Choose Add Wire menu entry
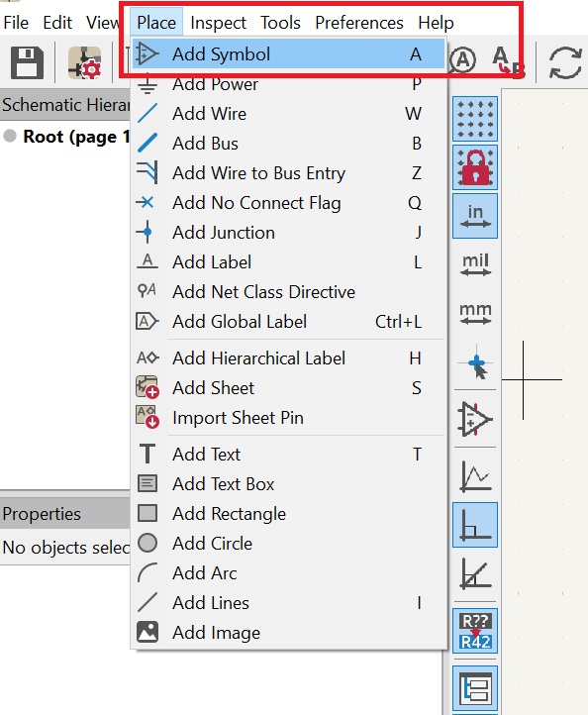 pyautogui.click(x=288, y=114)
